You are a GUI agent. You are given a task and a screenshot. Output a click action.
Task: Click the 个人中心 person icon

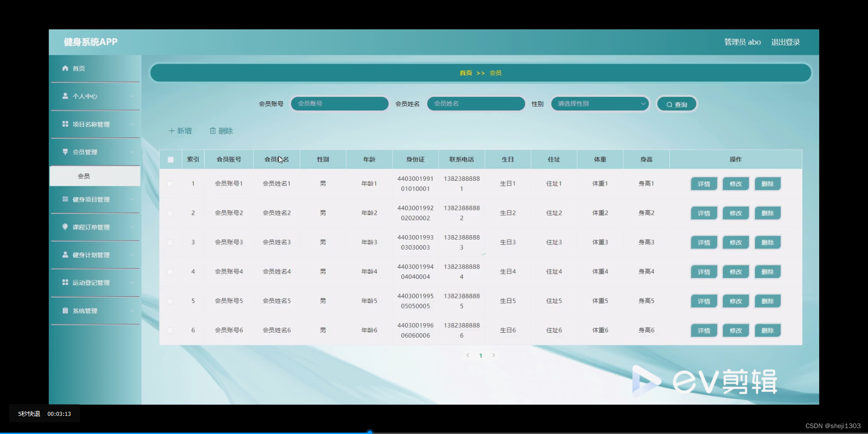(65, 96)
